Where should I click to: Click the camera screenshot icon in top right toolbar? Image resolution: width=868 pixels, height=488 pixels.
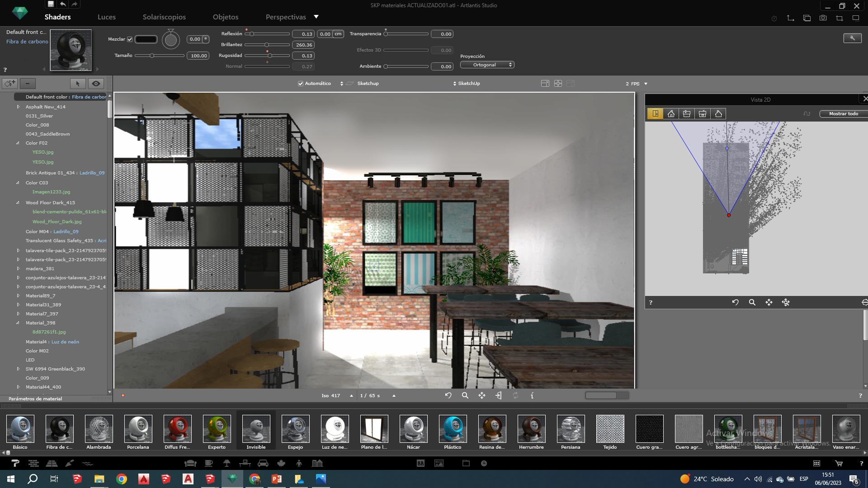tap(823, 18)
